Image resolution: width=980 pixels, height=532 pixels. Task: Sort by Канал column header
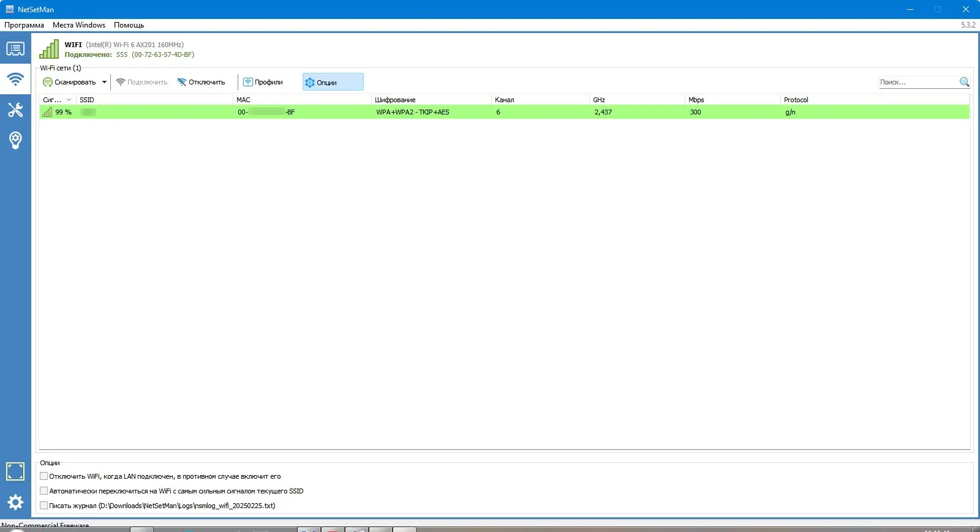tap(540, 100)
